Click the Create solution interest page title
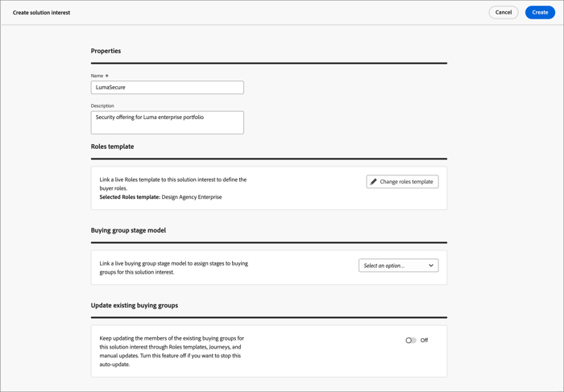 coord(41,13)
